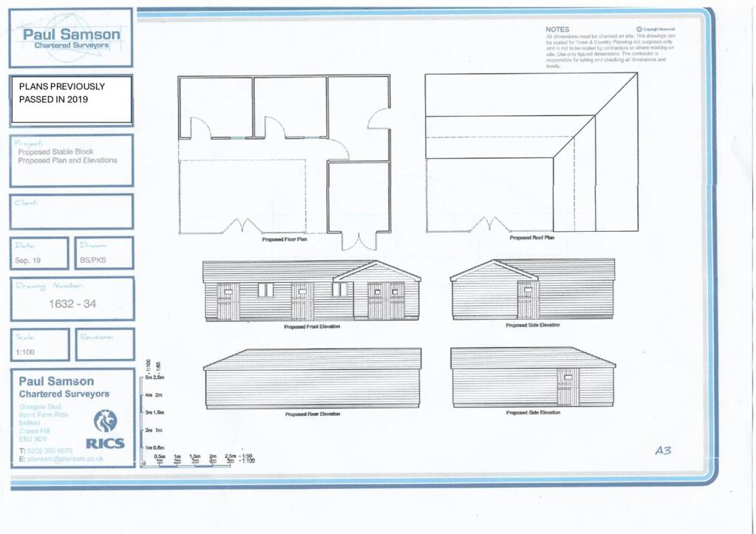Click the drawing number 1632 - 34
756x534 pixels.
tap(72, 304)
